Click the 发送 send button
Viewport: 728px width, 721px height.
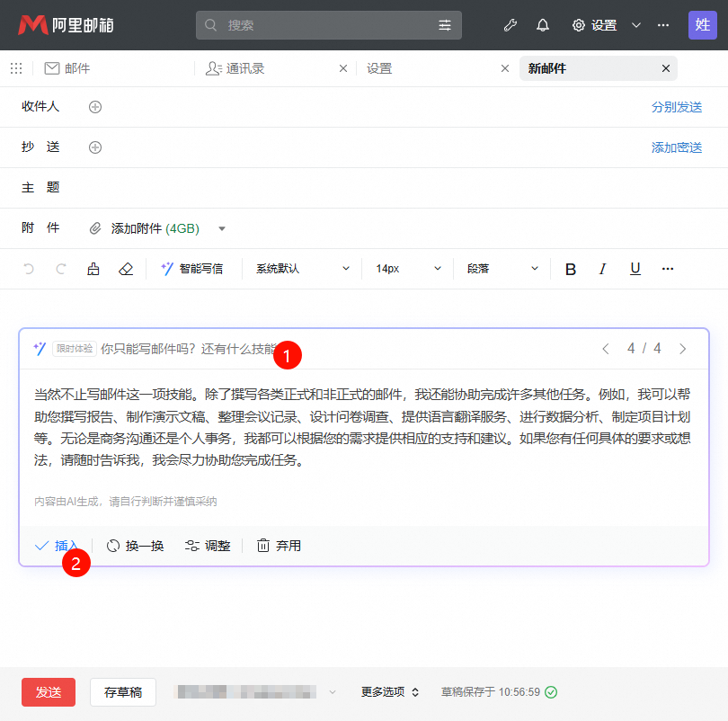tap(48, 692)
